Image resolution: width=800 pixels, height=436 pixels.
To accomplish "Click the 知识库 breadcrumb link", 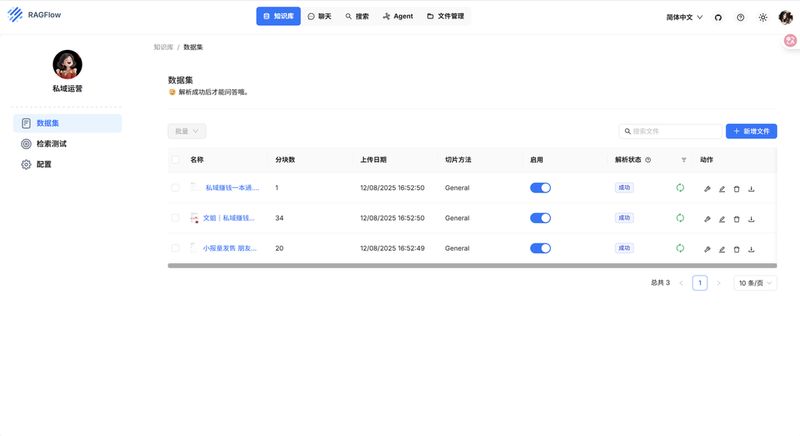I will [x=163, y=47].
